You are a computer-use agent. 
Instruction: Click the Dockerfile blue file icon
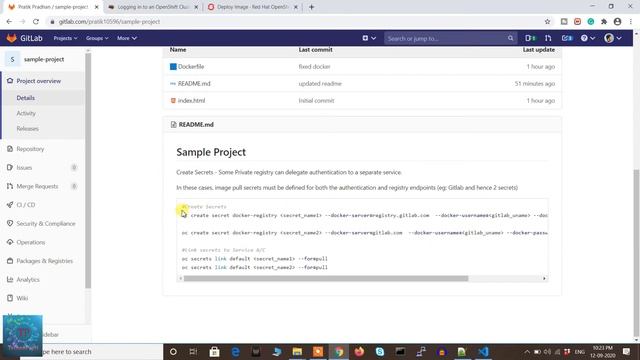point(173,67)
